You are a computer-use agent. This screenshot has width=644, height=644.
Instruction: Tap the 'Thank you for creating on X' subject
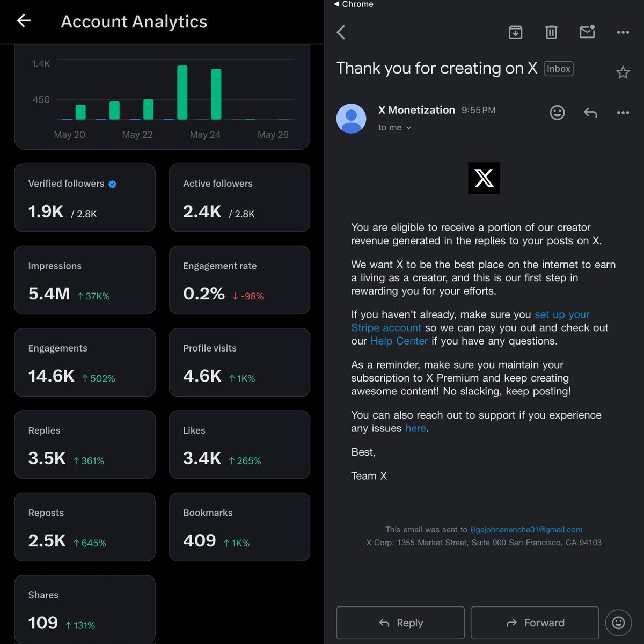tap(437, 68)
